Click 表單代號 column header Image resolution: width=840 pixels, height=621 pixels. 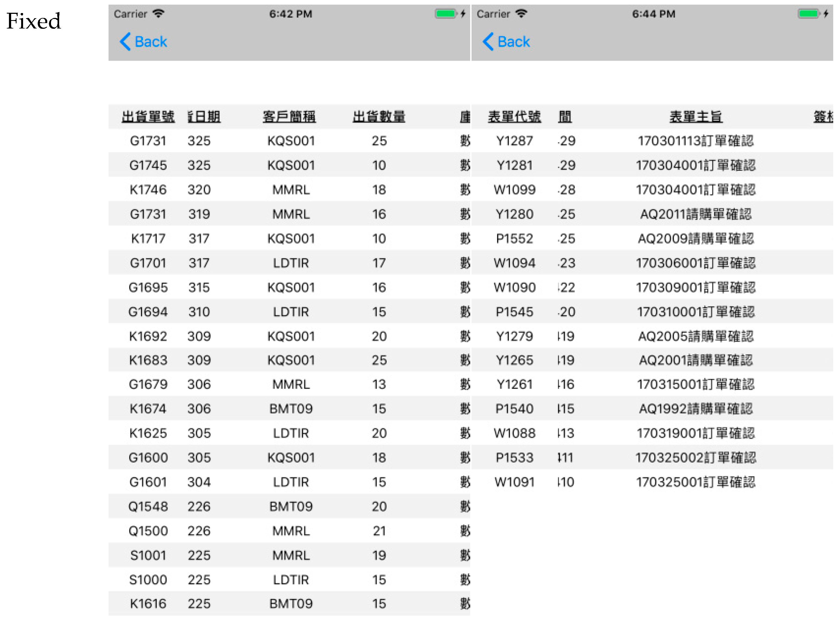(x=514, y=117)
